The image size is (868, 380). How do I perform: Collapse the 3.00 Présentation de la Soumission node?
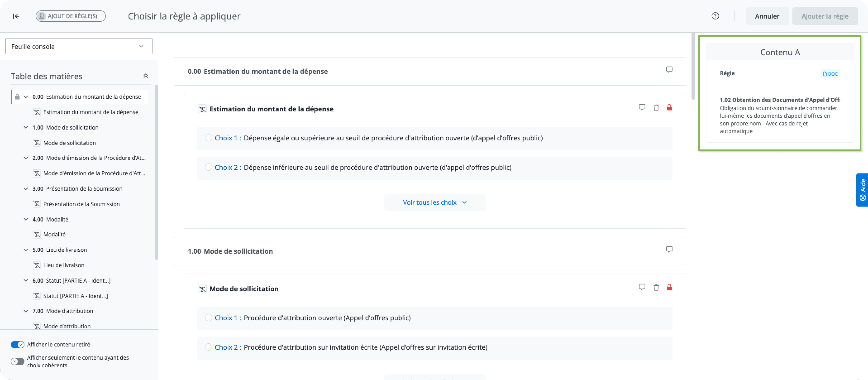click(26, 189)
